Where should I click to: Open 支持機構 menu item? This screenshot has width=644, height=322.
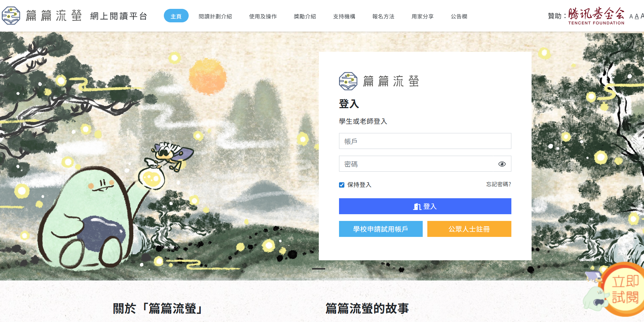[344, 16]
